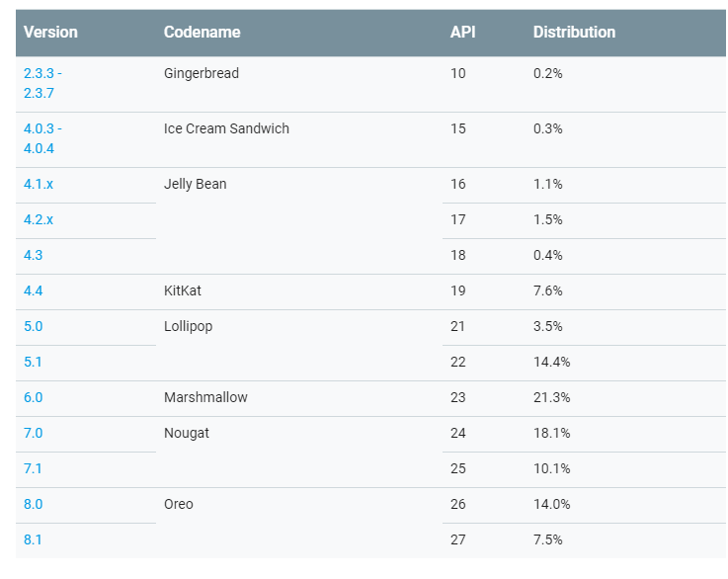This screenshot has height=579, width=728.
Task: Select the 4.3 version link
Action: point(33,255)
